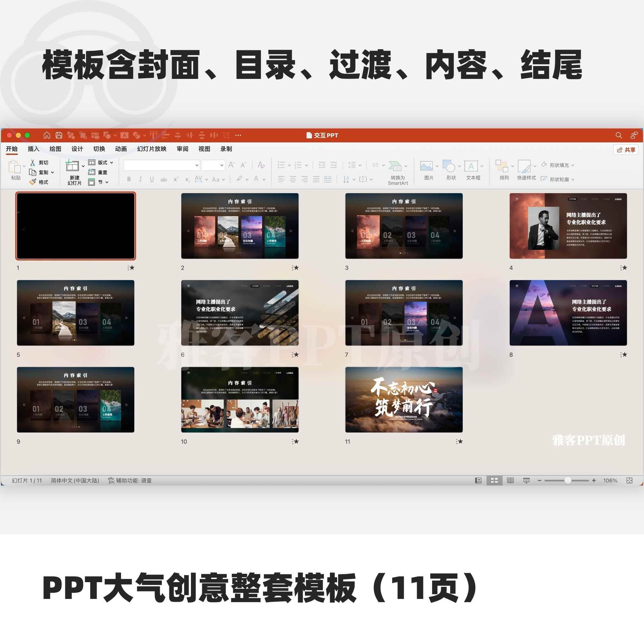
Task: Click the align text box icon
Action: coord(363,179)
